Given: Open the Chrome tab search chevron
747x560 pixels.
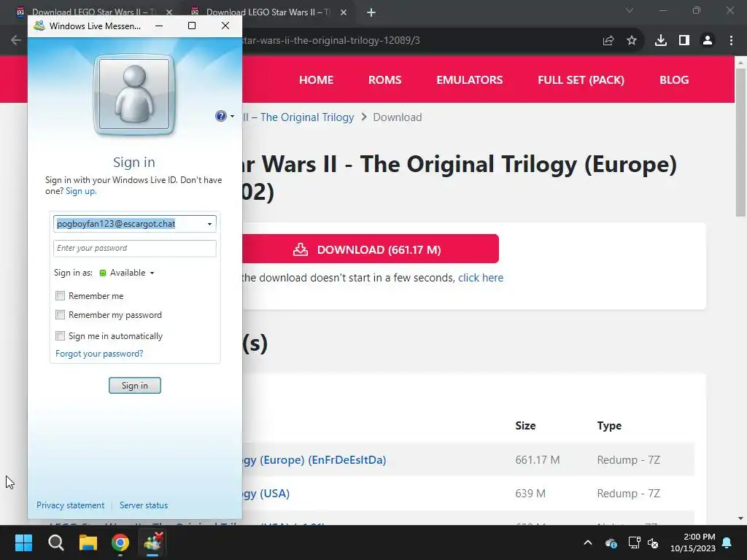Looking at the screenshot, I should click(630, 10).
